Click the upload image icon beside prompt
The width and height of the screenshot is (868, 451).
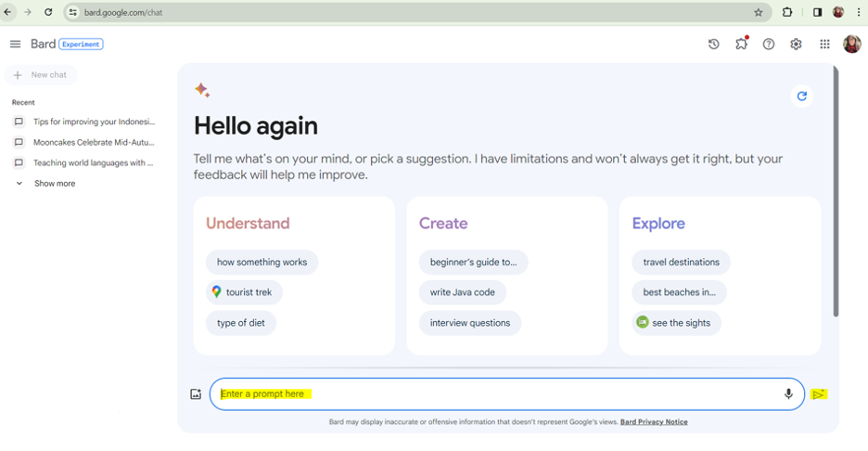196,394
